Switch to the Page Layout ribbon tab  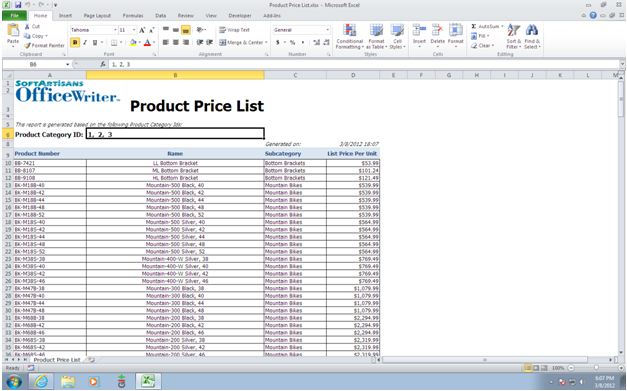[x=97, y=16]
